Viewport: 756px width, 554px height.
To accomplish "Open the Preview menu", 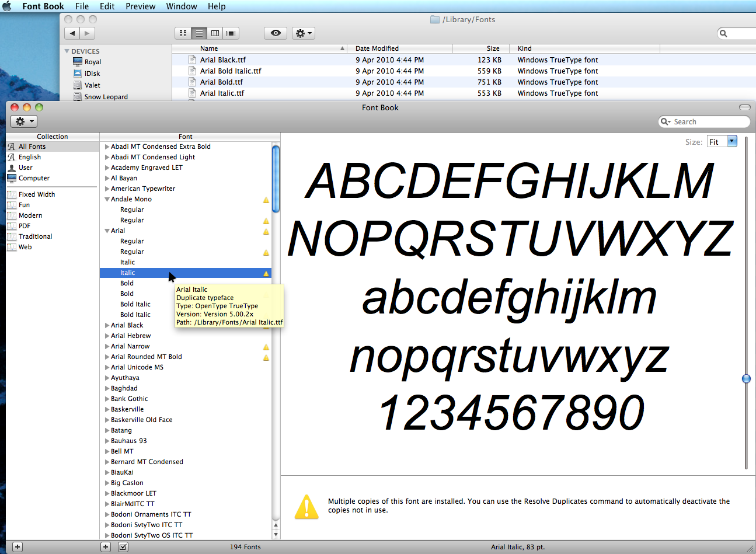I will [x=141, y=6].
